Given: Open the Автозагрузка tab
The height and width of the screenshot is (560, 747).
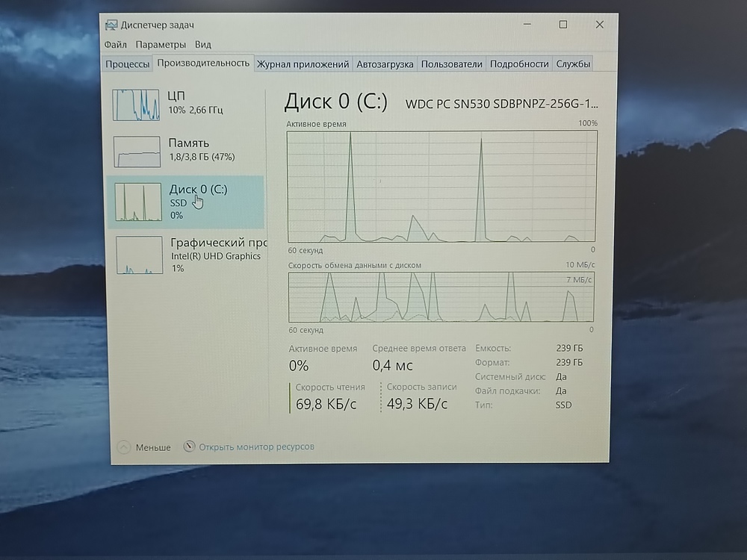Looking at the screenshot, I should [385, 64].
